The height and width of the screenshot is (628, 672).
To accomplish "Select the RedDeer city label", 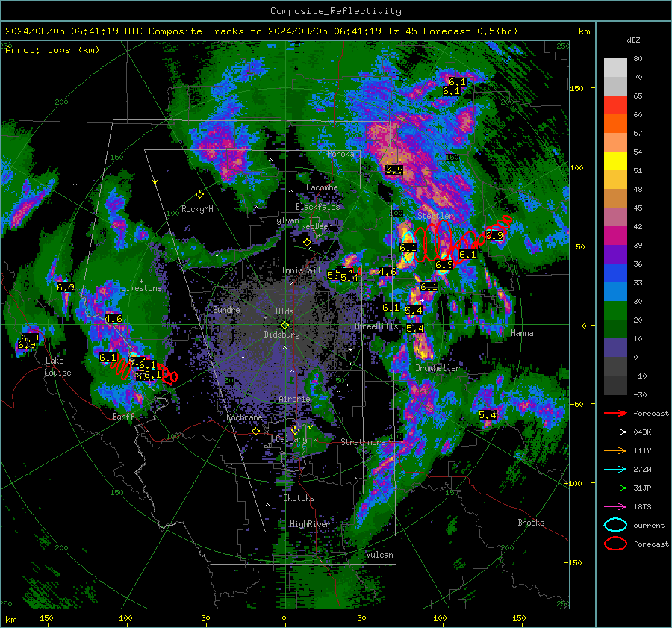I will 317,226.
